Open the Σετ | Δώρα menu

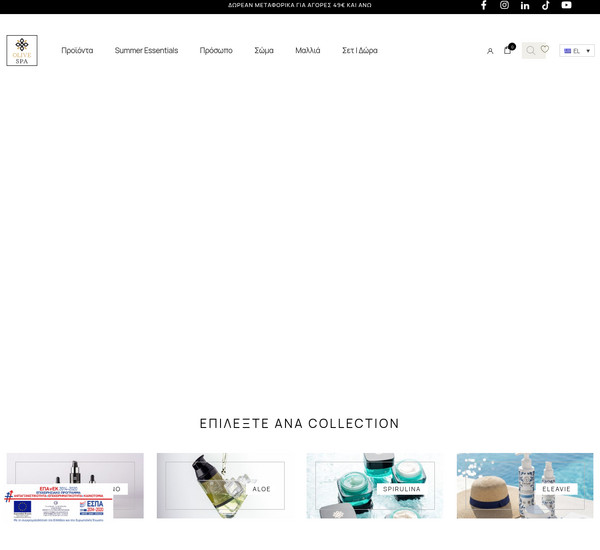(x=360, y=51)
